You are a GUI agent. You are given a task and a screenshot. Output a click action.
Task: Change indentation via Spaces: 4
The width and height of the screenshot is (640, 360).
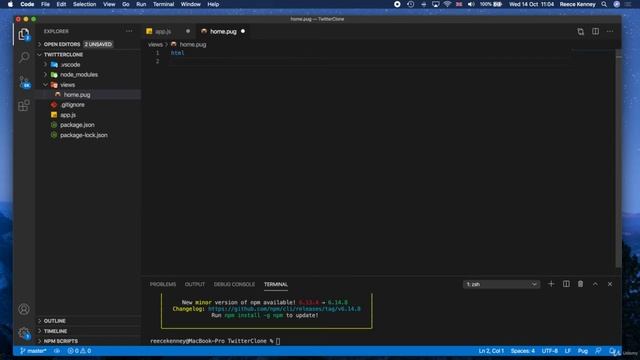tap(522, 351)
